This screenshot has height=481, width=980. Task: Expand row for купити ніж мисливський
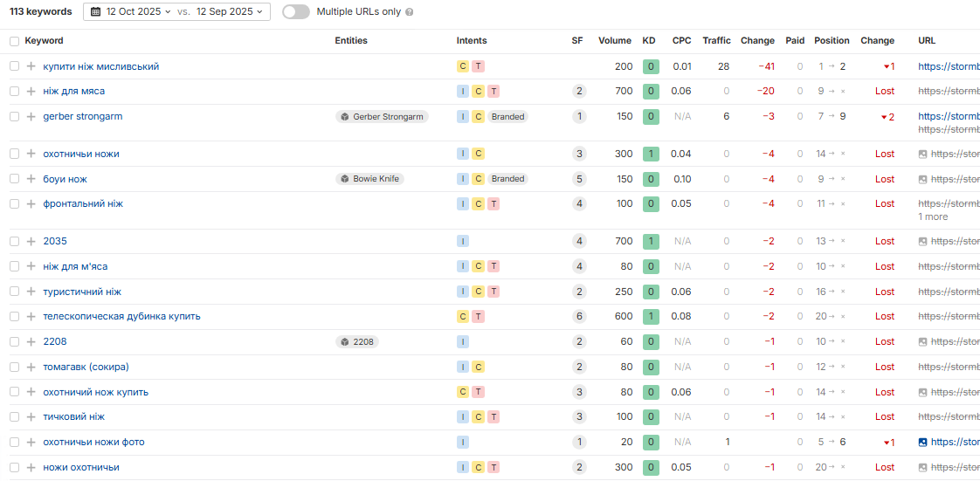31,66
